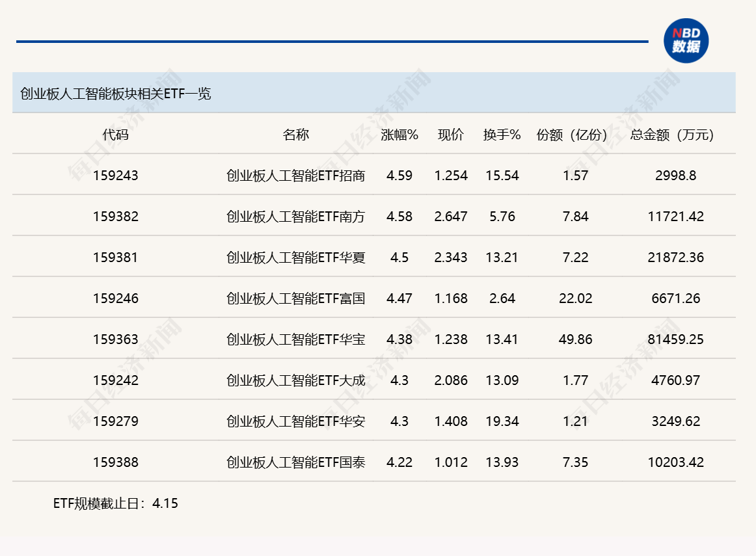Screen dimensions: 756x556
Task: Click the 名称 column header
Action: click(x=296, y=136)
